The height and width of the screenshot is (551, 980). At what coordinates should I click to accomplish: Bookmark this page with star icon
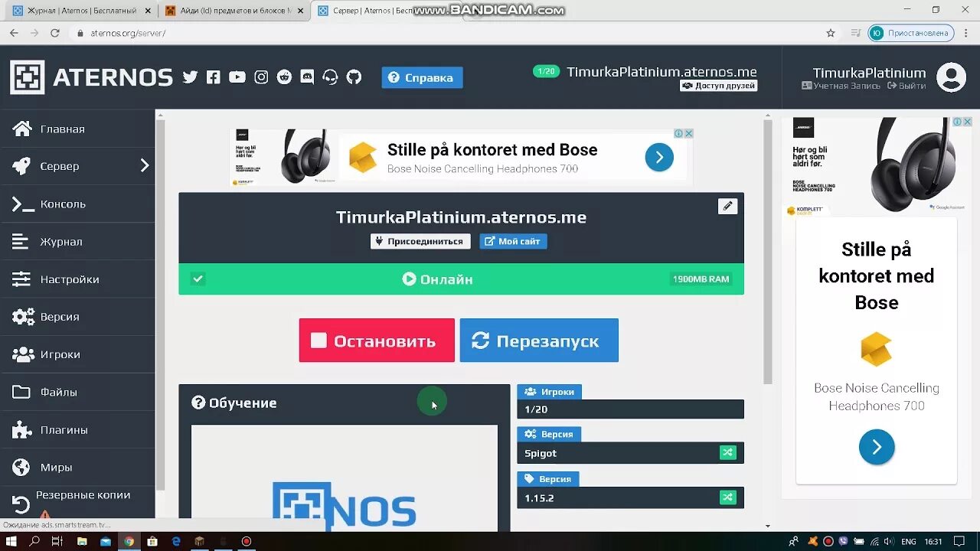(831, 33)
